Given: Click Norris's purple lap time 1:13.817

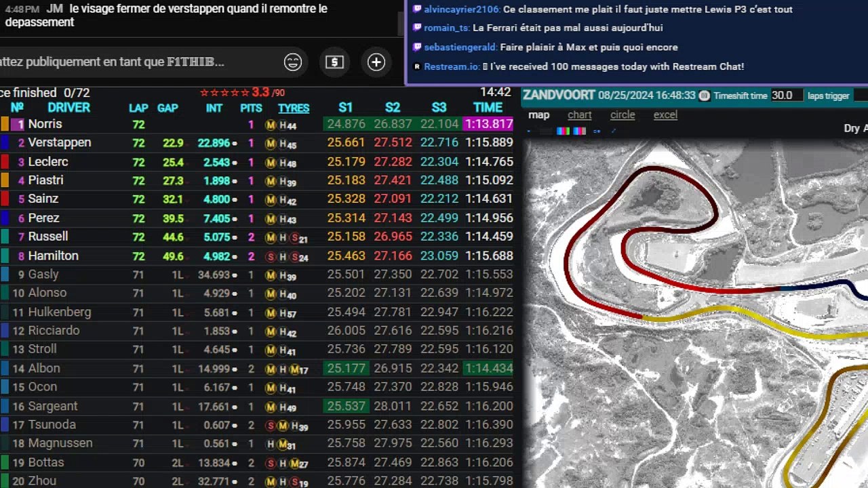Looking at the screenshot, I should 488,124.
